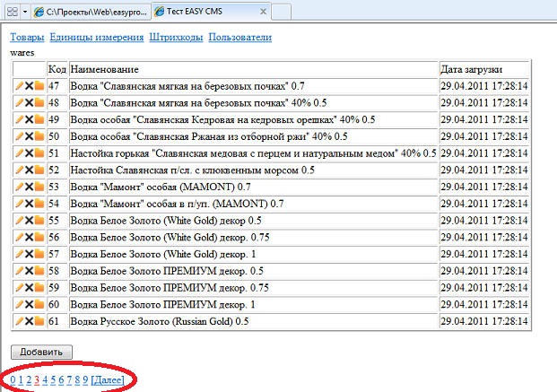This screenshot has height=392, width=557.
Task: Select Настойка Славянская п/сл. с клюквенным морсом
Action: (x=253, y=170)
